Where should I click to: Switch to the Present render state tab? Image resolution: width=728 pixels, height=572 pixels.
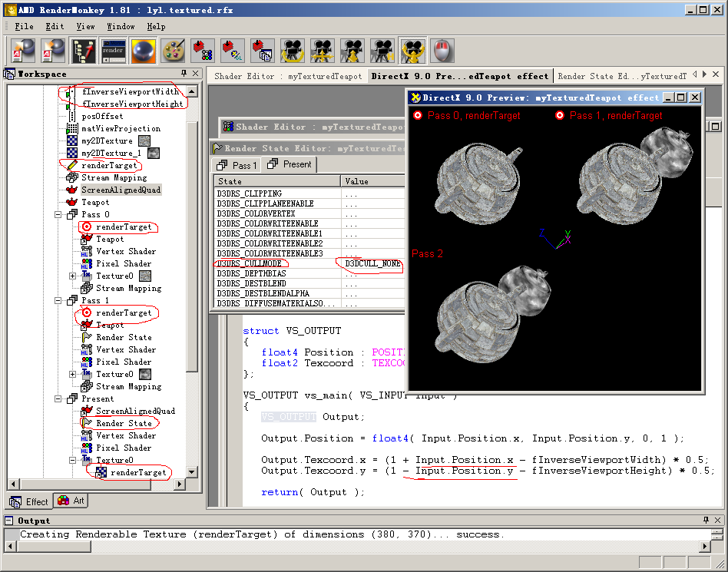pyautogui.click(x=290, y=164)
